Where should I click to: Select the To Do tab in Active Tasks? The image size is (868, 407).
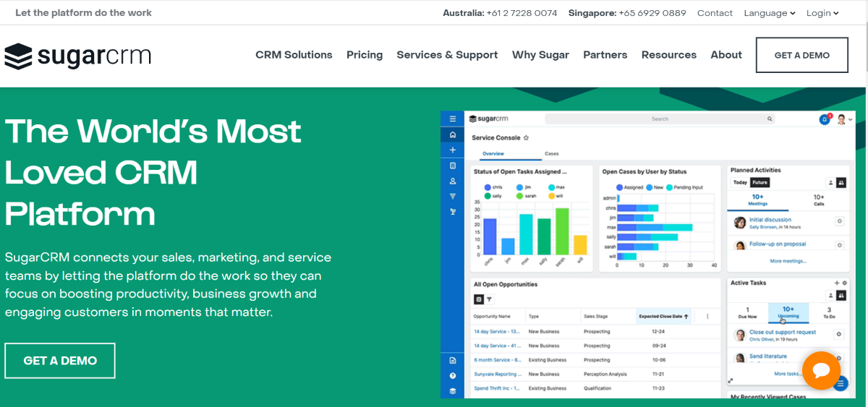[x=829, y=313]
